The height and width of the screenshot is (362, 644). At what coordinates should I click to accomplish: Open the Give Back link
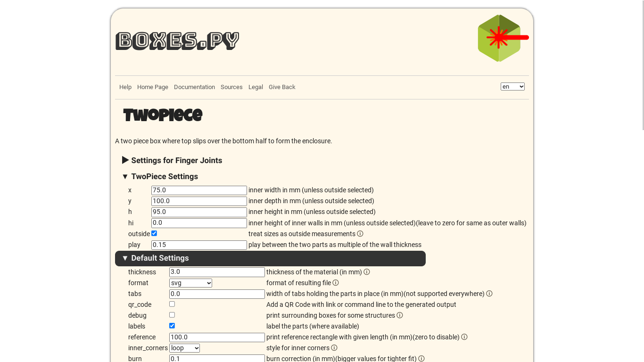[282, 87]
